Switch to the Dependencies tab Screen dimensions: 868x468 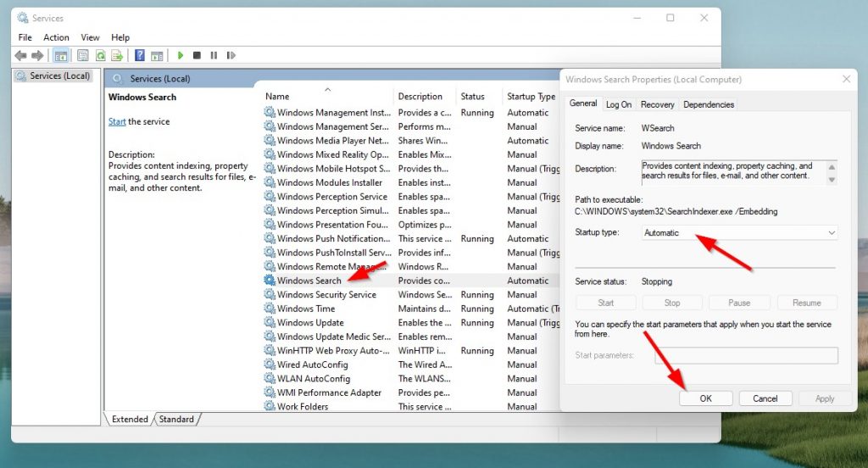[x=709, y=104]
